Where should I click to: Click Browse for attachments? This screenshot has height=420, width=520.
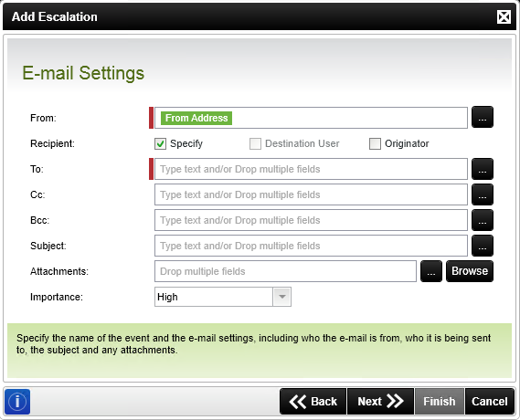pos(470,271)
